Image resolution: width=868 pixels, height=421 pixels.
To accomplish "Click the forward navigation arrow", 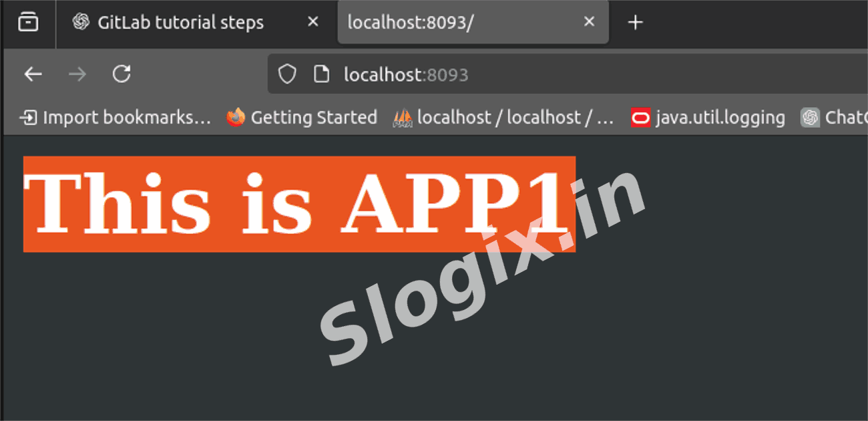I will 77,74.
